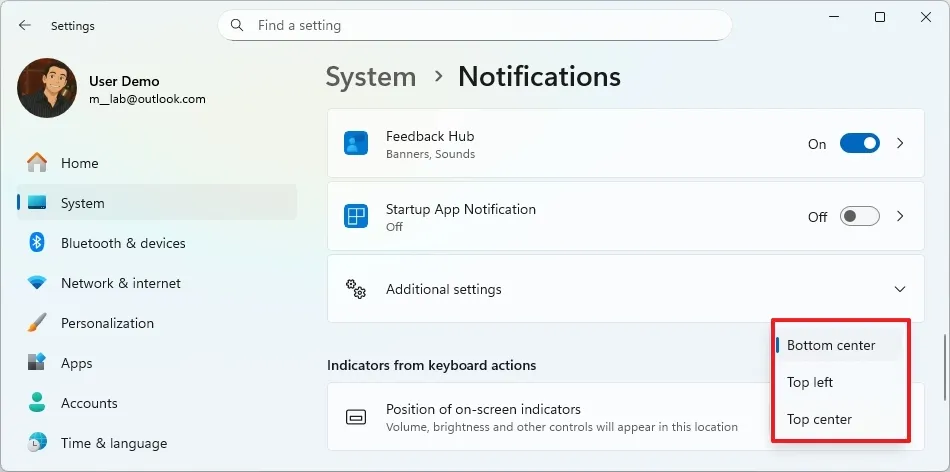Image resolution: width=950 pixels, height=472 pixels.
Task: Click Indicators from keyboard actions heading
Action: tap(431, 365)
